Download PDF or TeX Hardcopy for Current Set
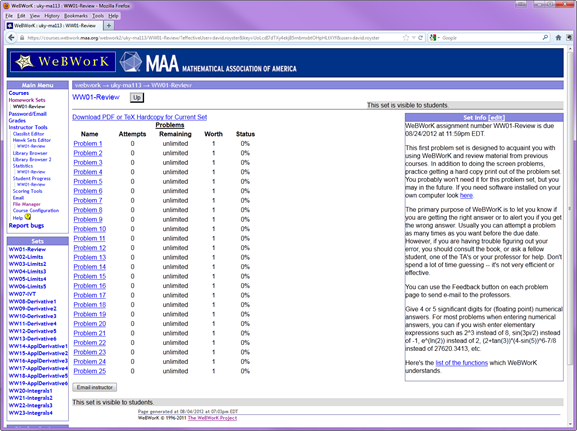The width and height of the screenshot is (577, 431). (x=139, y=117)
